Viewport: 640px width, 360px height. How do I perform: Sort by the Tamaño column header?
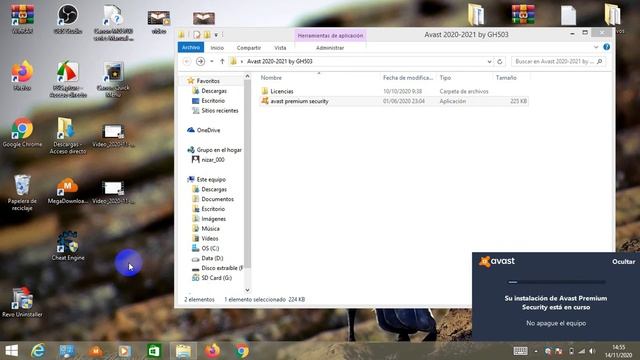(506, 78)
